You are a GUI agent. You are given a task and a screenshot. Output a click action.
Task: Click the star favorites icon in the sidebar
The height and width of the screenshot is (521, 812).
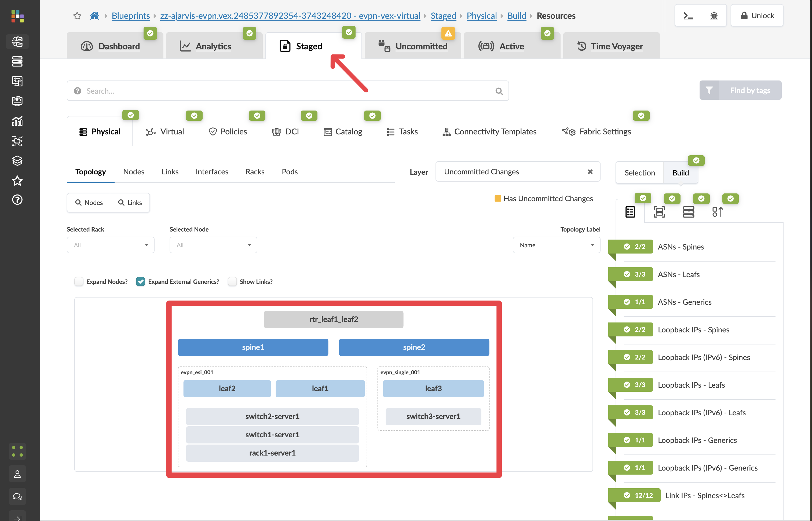coord(17,181)
